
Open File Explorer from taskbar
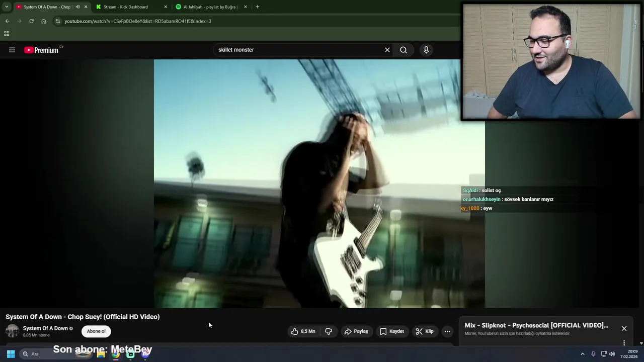coord(101,354)
